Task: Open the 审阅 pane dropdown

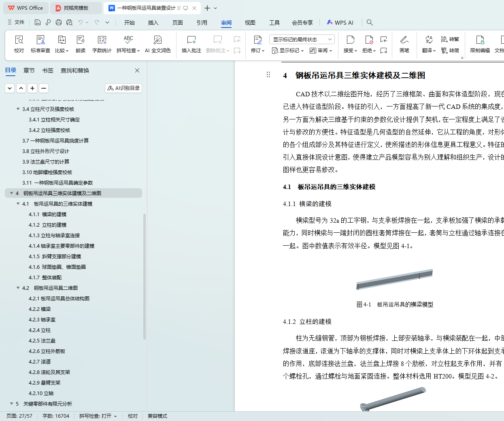Action: coord(321,51)
